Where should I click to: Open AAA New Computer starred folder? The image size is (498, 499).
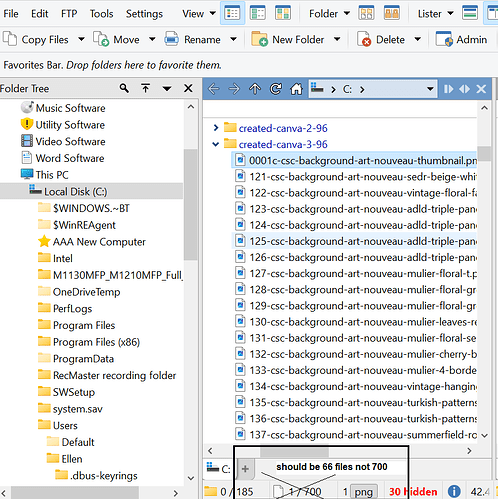click(99, 242)
